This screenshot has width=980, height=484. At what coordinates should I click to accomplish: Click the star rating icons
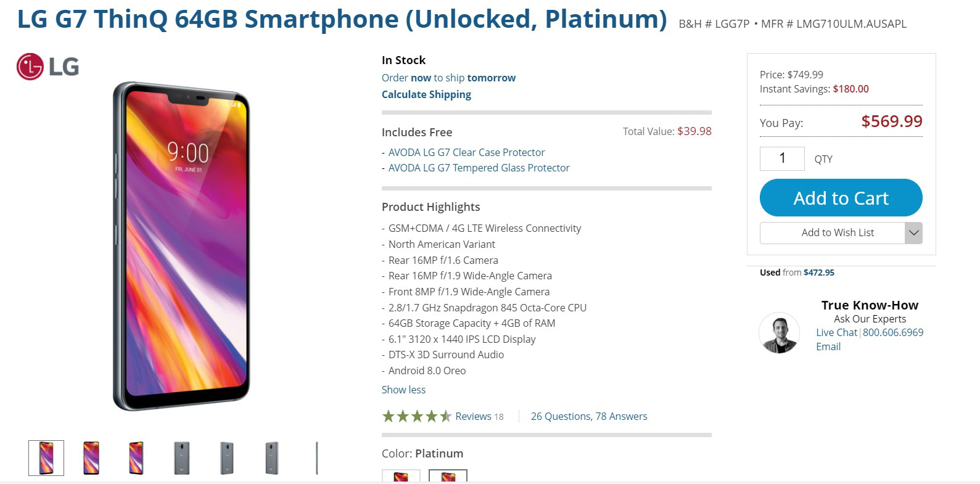point(416,416)
